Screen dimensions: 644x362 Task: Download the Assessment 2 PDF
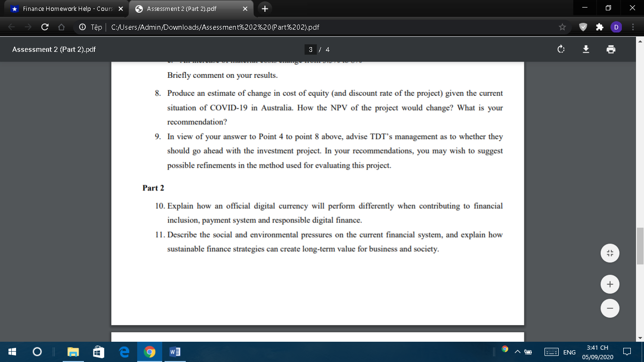point(586,49)
